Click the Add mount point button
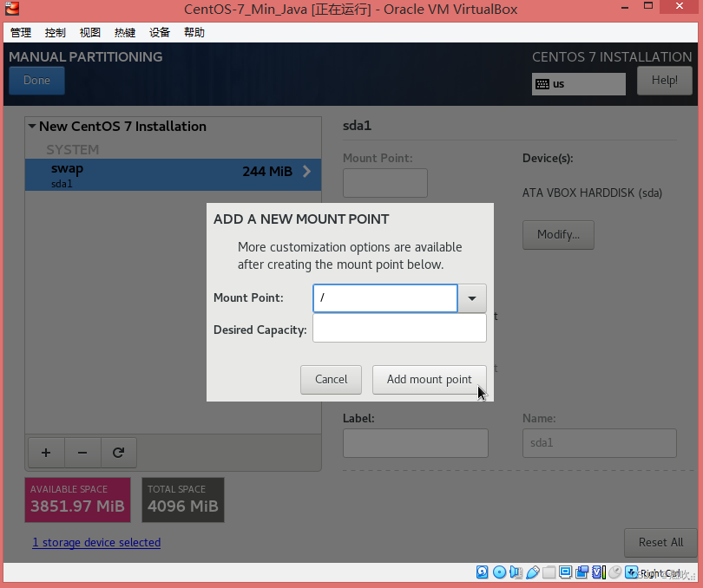Screen dimensions: 703x588 point(429,380)
